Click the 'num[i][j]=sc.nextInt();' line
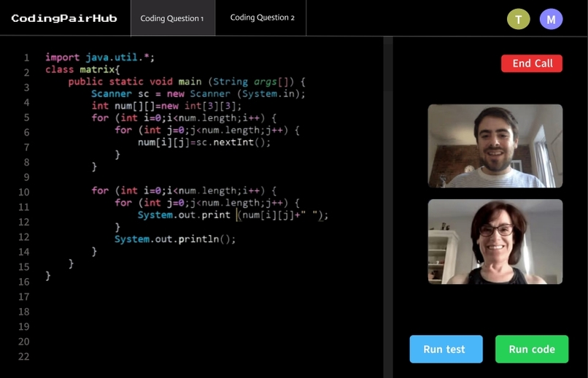 click(x=204, y=142)
